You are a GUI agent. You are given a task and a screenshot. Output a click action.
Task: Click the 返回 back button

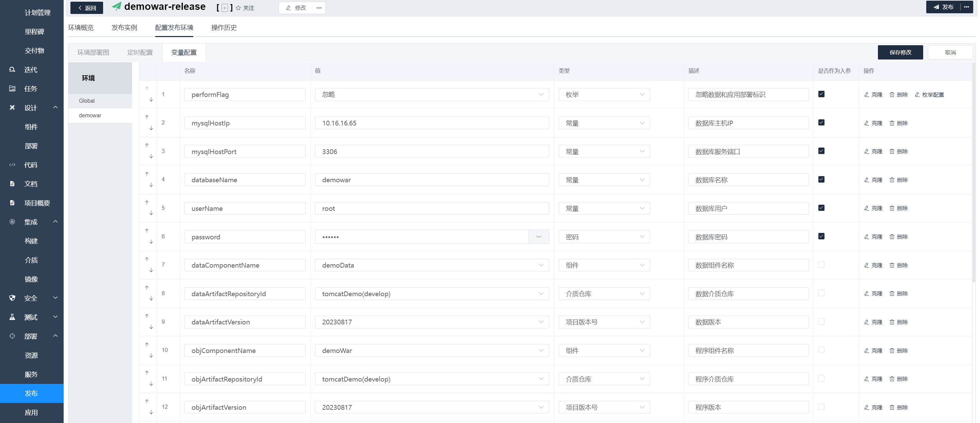pyautogui.click(x=87, y=7)
